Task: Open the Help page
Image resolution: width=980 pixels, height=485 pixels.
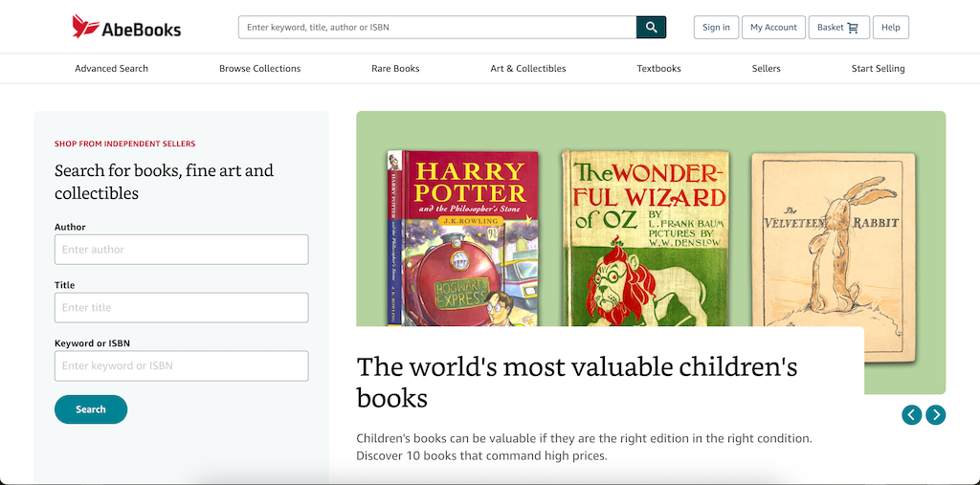Action: click(890, 28)
